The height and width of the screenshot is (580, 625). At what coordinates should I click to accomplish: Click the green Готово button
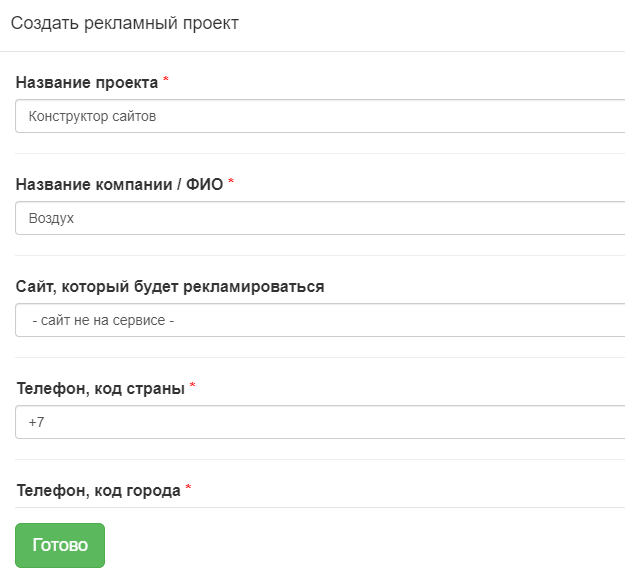click(60, 545)
